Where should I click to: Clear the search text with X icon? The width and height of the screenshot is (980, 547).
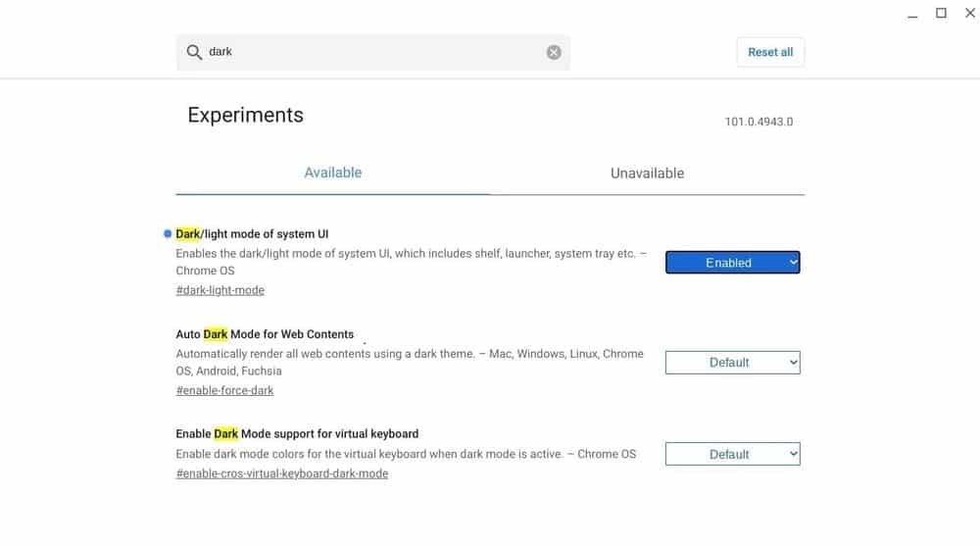554,52
